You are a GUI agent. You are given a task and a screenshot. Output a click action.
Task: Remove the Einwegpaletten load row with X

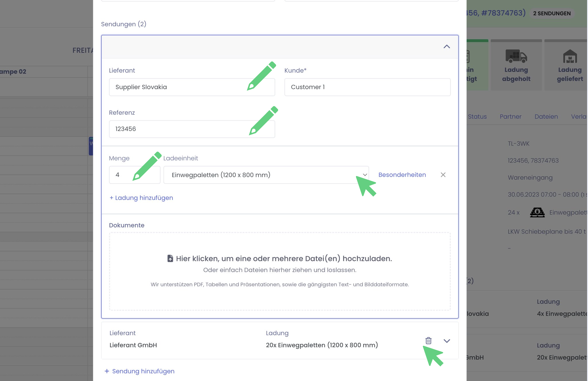pyautogui.click(x=443, y=175)
